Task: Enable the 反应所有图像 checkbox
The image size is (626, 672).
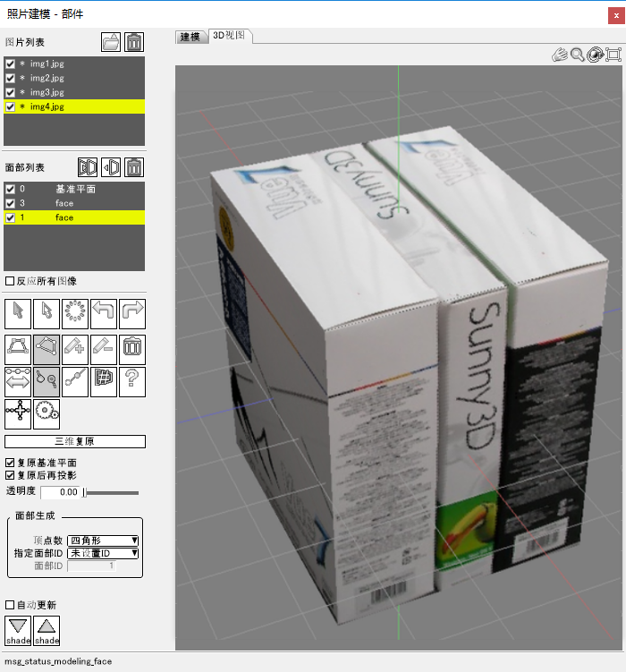Action: (10, 281)
